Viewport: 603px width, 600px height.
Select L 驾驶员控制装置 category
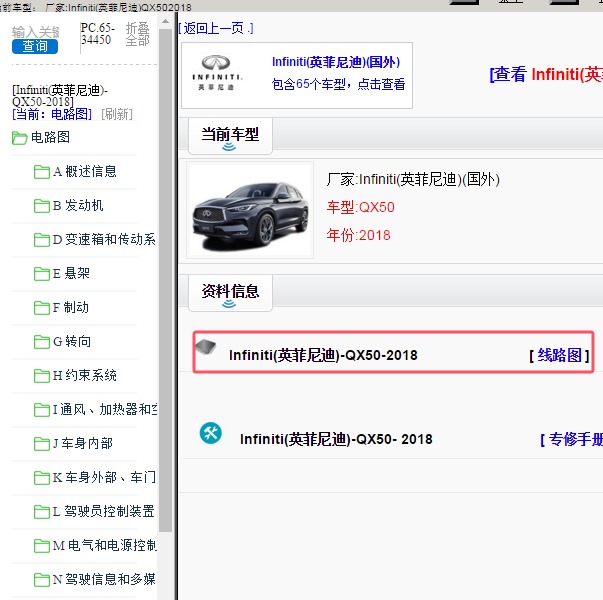point(103,511)
